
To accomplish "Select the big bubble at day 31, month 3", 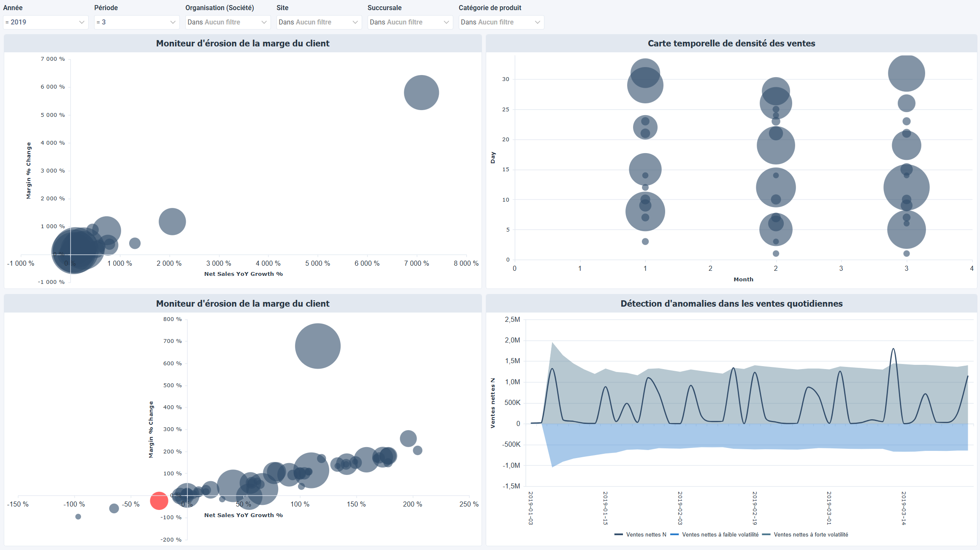I will point(906,73).
